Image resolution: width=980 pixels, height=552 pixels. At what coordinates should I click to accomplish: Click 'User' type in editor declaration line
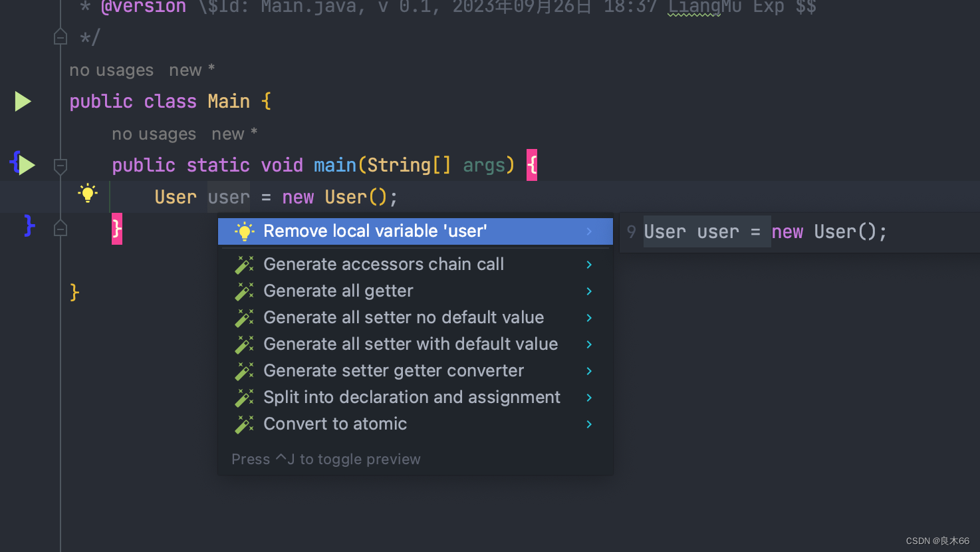(x=176, y=198)
